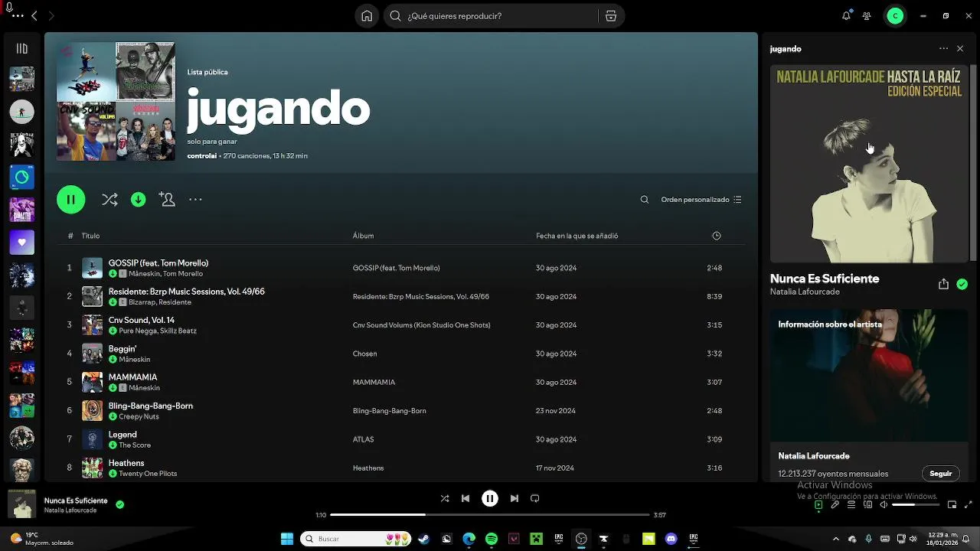Skip to the next track
This screenshot has width=980, height=551.
click(x=514, y=498)
